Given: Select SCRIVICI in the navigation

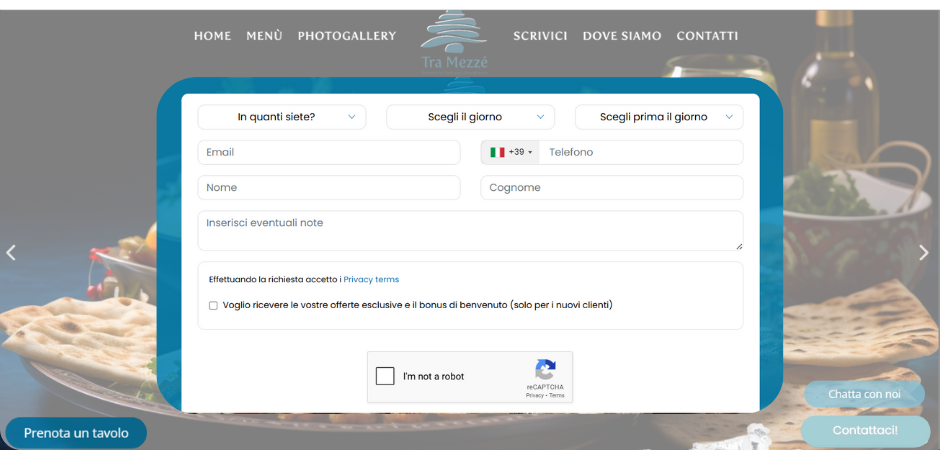Looking at the screenshot, I should (540, 36).
